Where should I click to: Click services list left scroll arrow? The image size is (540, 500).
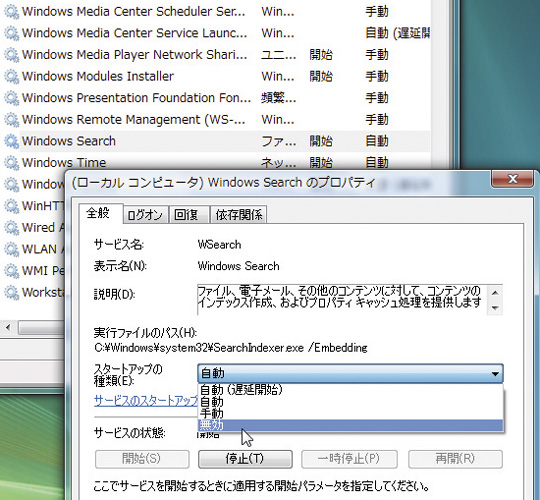8,327
